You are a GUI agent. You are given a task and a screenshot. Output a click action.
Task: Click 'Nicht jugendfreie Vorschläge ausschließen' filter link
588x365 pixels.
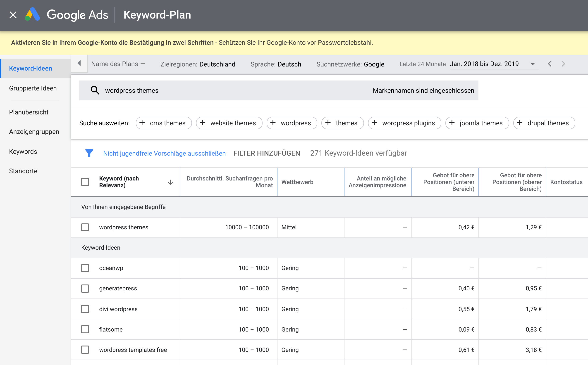(164, 153)
